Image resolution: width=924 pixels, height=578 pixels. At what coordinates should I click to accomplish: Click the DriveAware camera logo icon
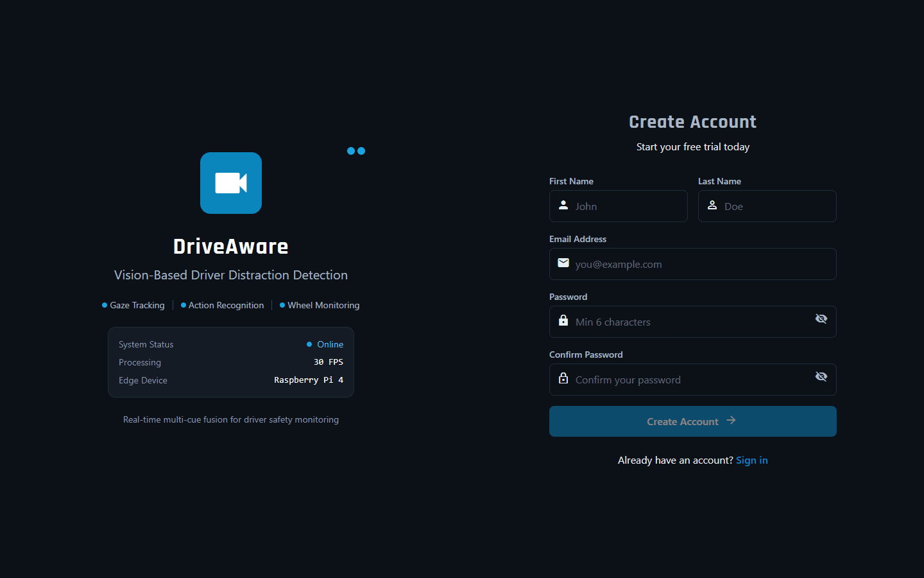(x=231, y=183)
